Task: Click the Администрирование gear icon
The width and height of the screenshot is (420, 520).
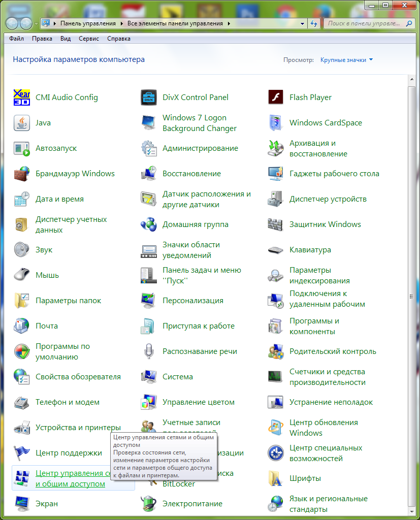Action: 149,148
